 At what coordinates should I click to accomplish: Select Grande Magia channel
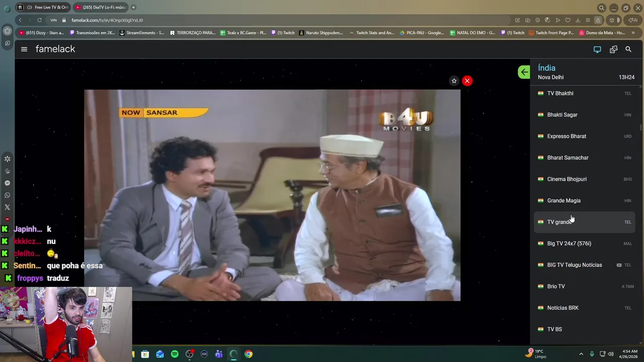584,201
